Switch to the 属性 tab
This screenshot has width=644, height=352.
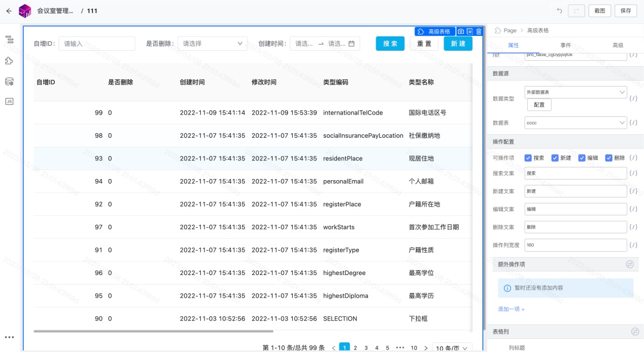[513, 45]
